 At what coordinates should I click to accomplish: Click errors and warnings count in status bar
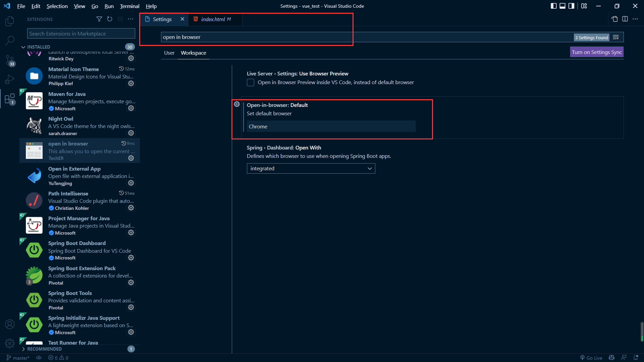pos(58,358)
